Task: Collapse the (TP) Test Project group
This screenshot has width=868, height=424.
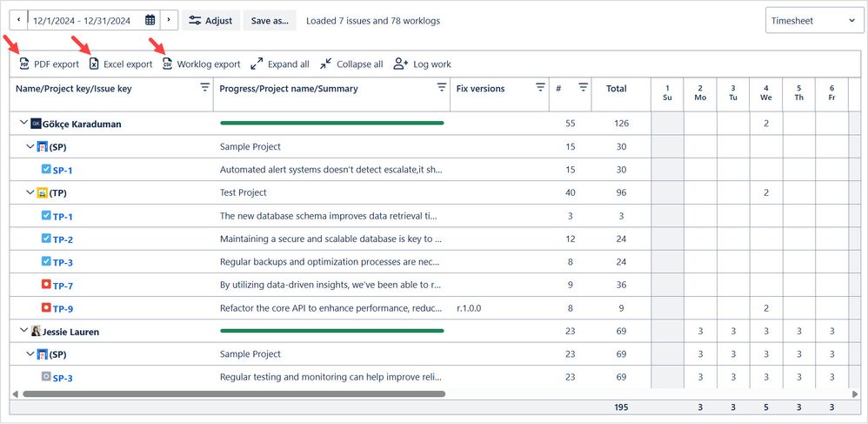Action: point(30,192)
